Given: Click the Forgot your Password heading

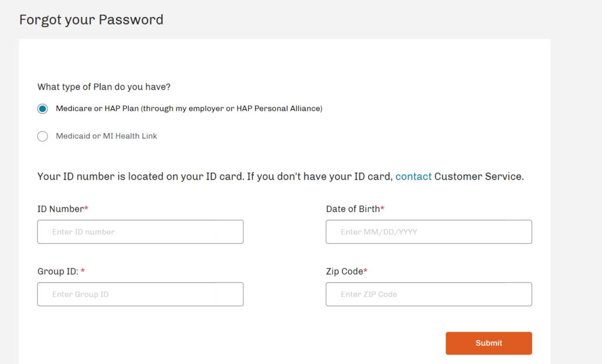Looking at the screenshot, I should 91,19.
